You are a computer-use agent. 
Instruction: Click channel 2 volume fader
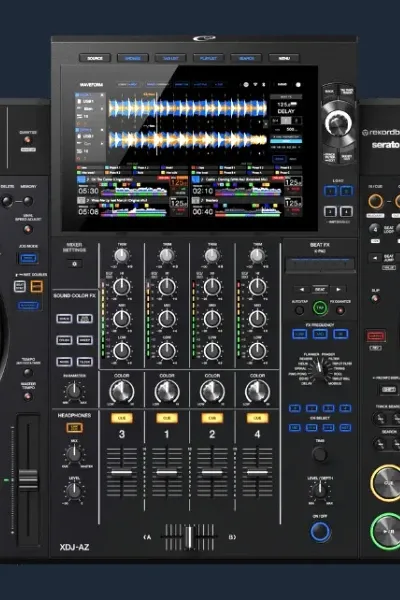(212, 472)
